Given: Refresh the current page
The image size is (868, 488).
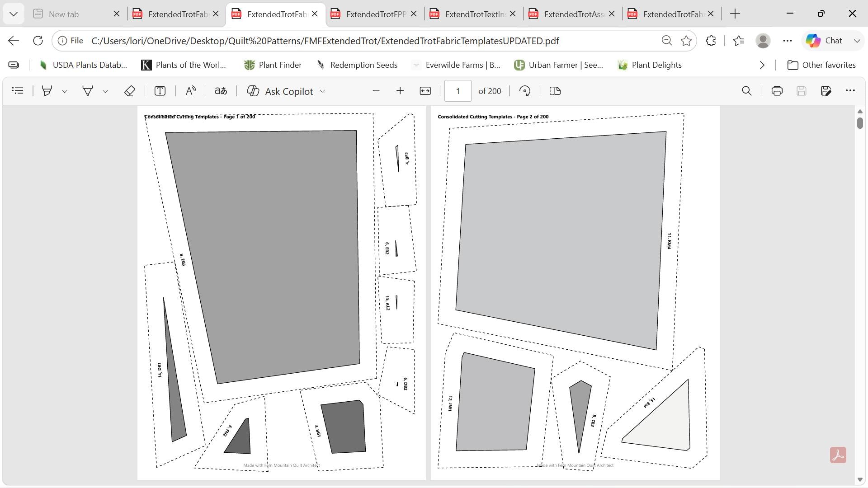Looking at the screenshot, I should click(38, 41).
